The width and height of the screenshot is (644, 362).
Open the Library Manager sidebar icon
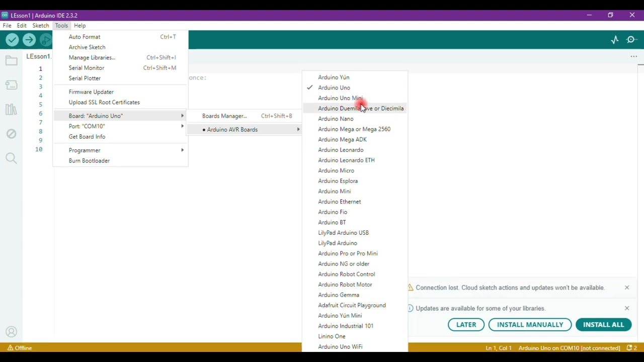click(11, 109)
